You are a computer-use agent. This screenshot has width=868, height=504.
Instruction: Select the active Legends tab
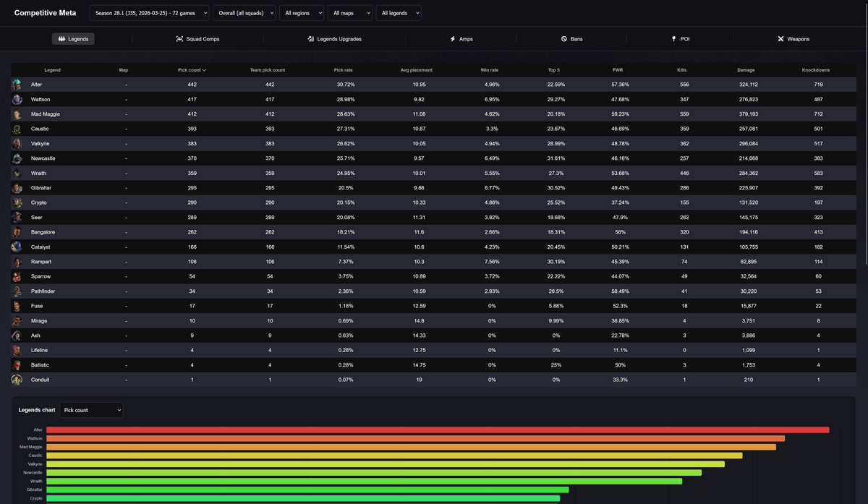click(73, 39)
